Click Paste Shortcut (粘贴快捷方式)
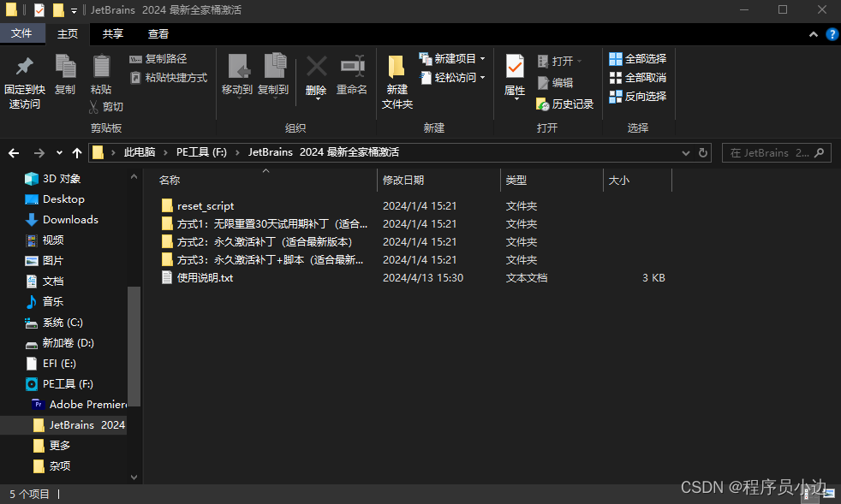This screenshot has width=841, height=504. pyautogui.click(x=169, y=78)
